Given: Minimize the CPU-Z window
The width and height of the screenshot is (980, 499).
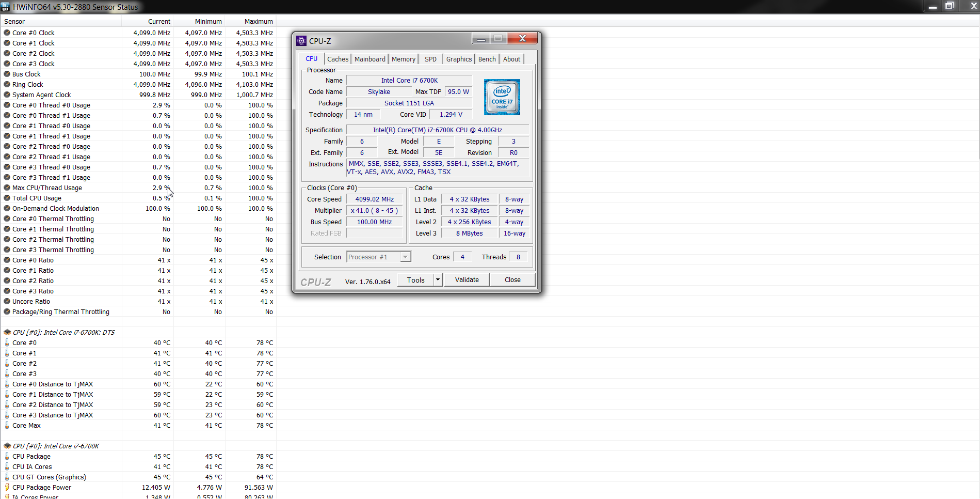Looking at the screenshot, I should click(x=481, y=38).
